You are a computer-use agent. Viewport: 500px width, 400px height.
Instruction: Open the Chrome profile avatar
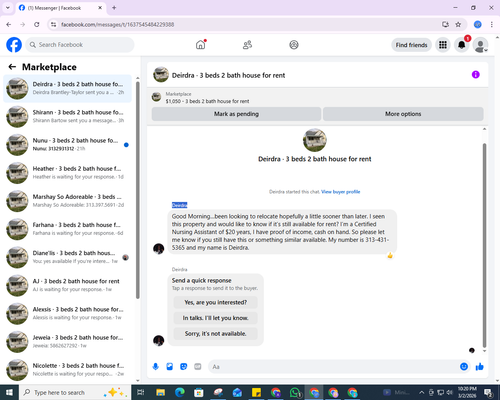478,24
